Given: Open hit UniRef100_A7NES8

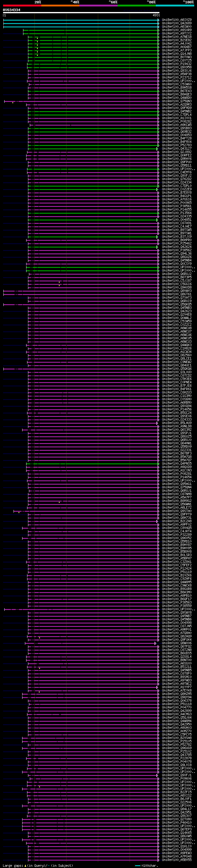Looking at the screenshot, I should click(177, 37).
